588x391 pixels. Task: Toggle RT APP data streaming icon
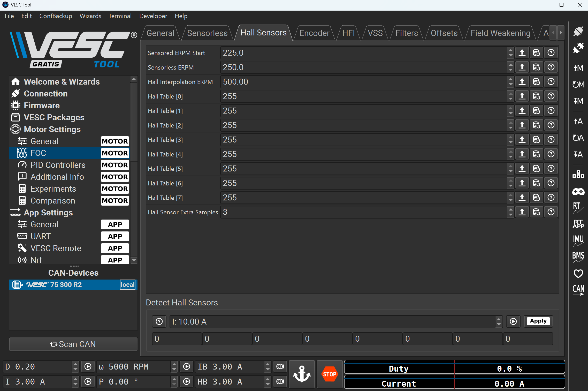click(578, 224)
